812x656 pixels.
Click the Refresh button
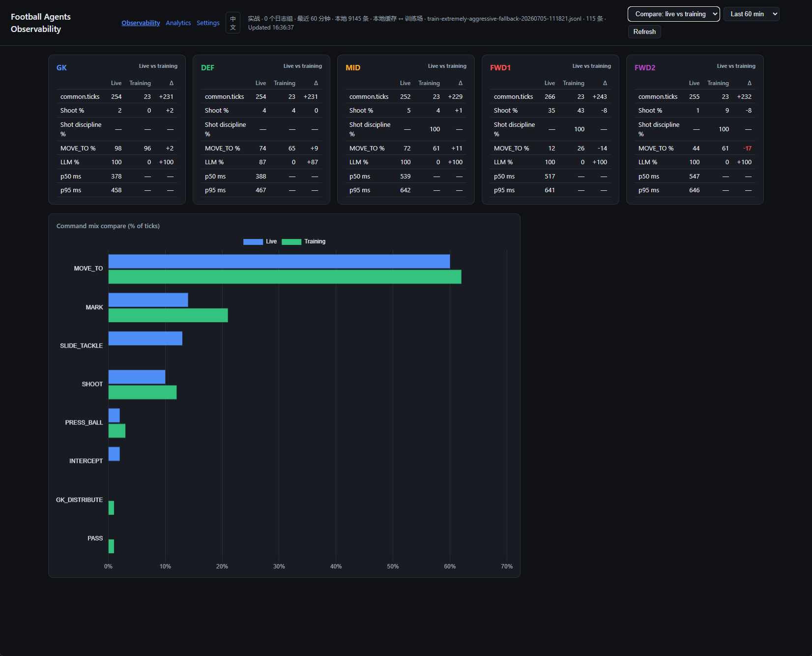coord(644,31)
